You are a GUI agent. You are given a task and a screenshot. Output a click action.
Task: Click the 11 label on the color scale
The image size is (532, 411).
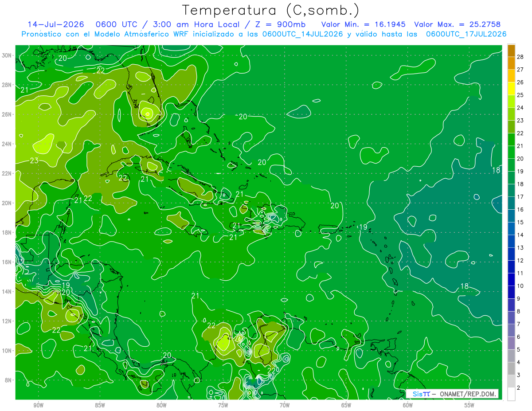tap(520, 273)
